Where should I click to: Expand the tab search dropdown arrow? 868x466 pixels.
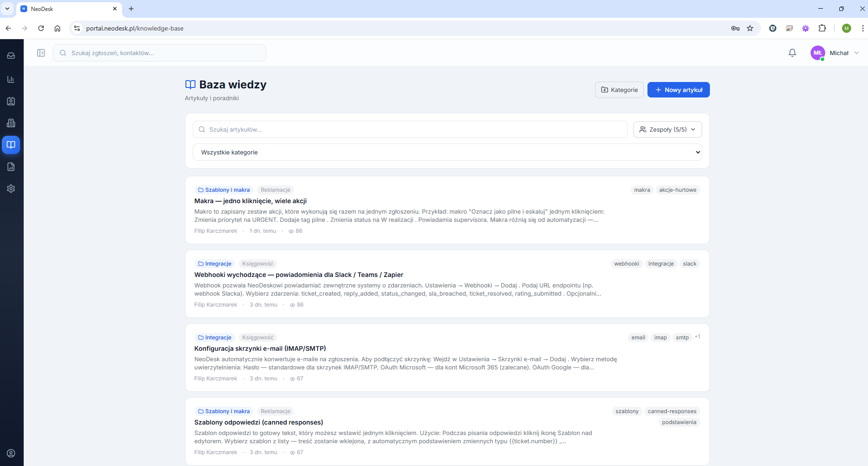(x=7, y=9)
